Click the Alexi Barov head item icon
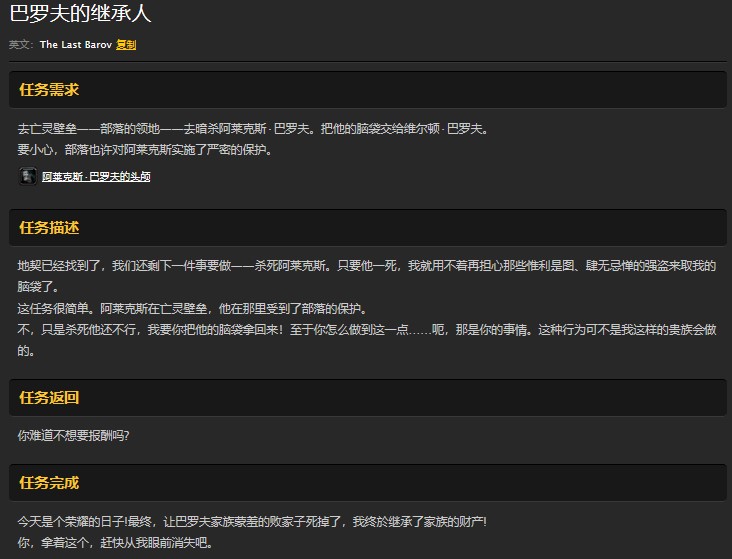Screen dimensions: 732x559 [x=28, y=177]
